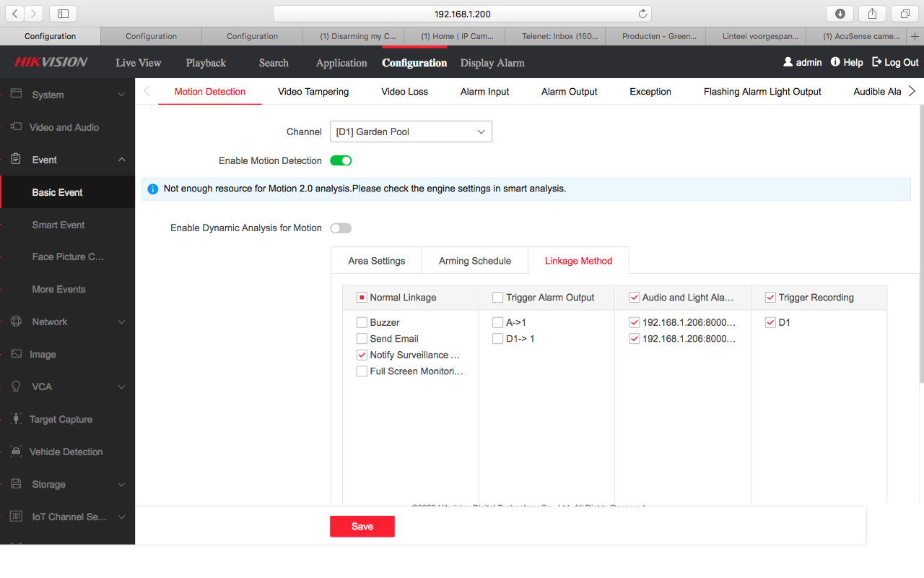Disable the Enable Motion Detection toggle
This screenshot has height=578, width=924.
tap(341, 160)
